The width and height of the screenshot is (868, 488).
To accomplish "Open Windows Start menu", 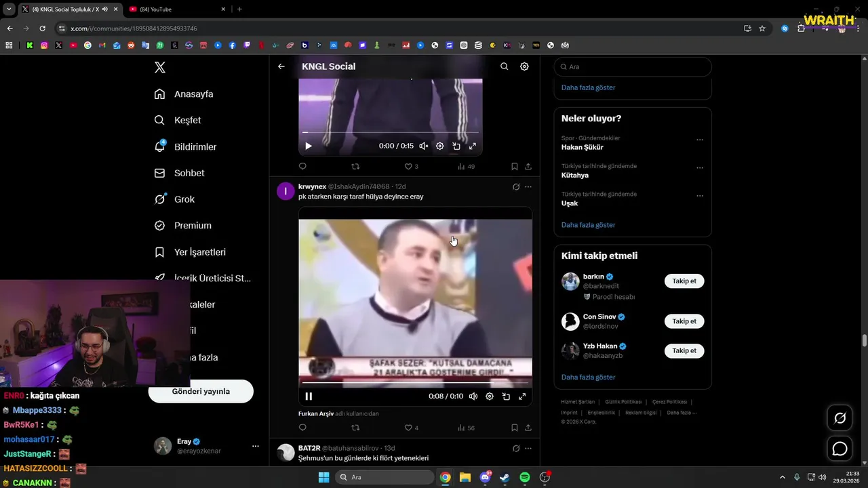I will (x=323, y=477).
